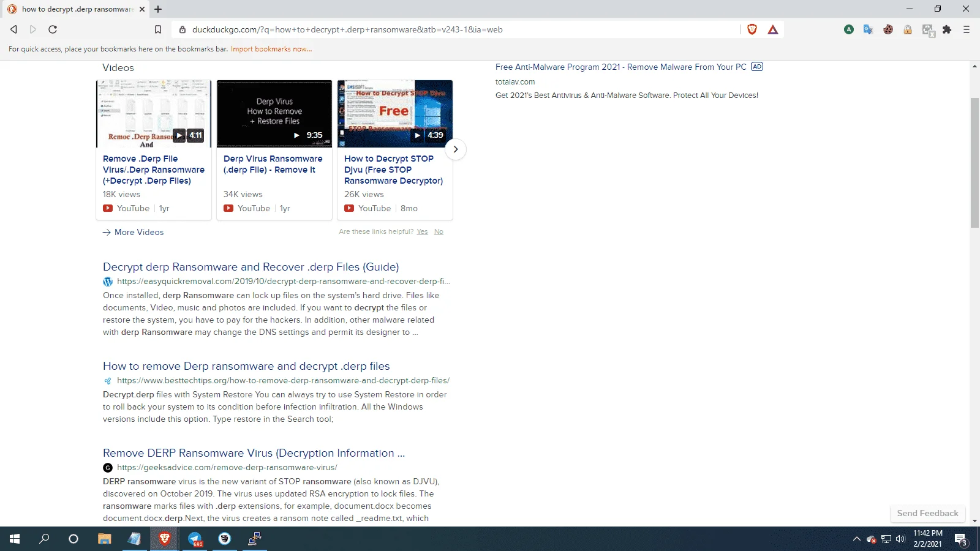Play 'How to Decrypt STOP Djvu' video thumbnail
The width and height of the screenshot is (980, 551).
pyautogui.click(x=395, y=114)
